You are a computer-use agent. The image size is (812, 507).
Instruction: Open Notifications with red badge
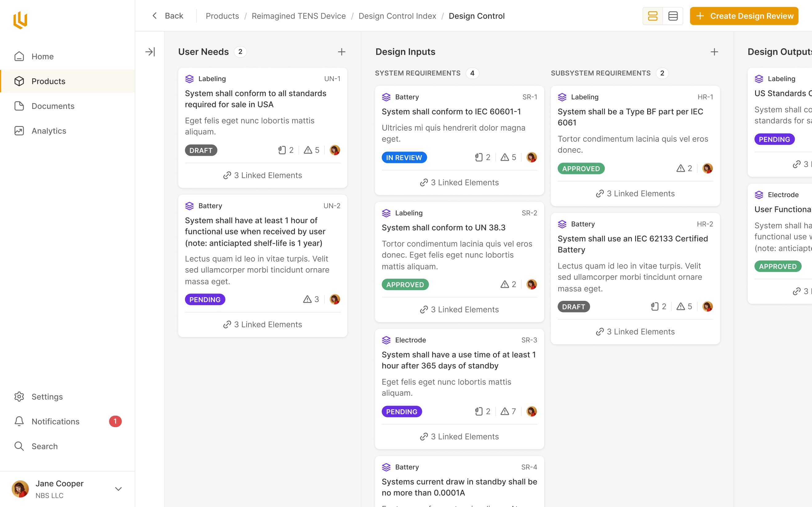(x=55, y=421)
